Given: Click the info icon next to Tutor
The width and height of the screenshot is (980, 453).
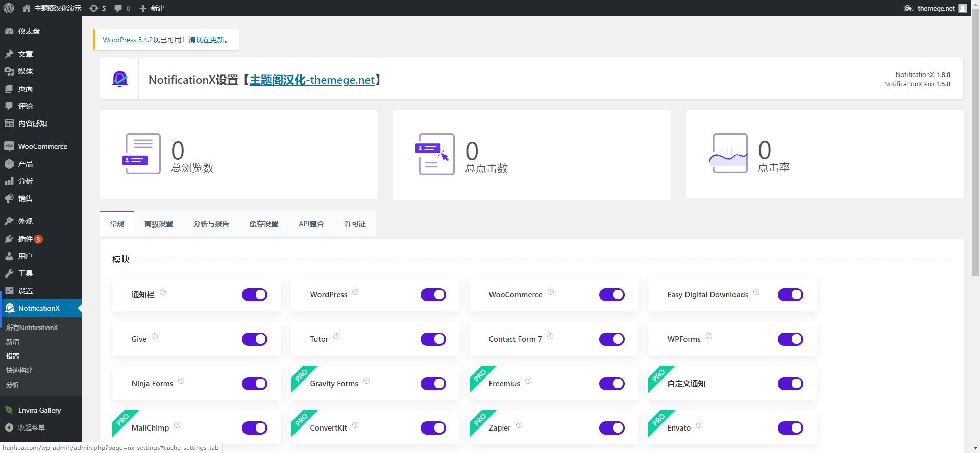Looking at the screenshot, I should pyautogui.click(x=336, y=336).
